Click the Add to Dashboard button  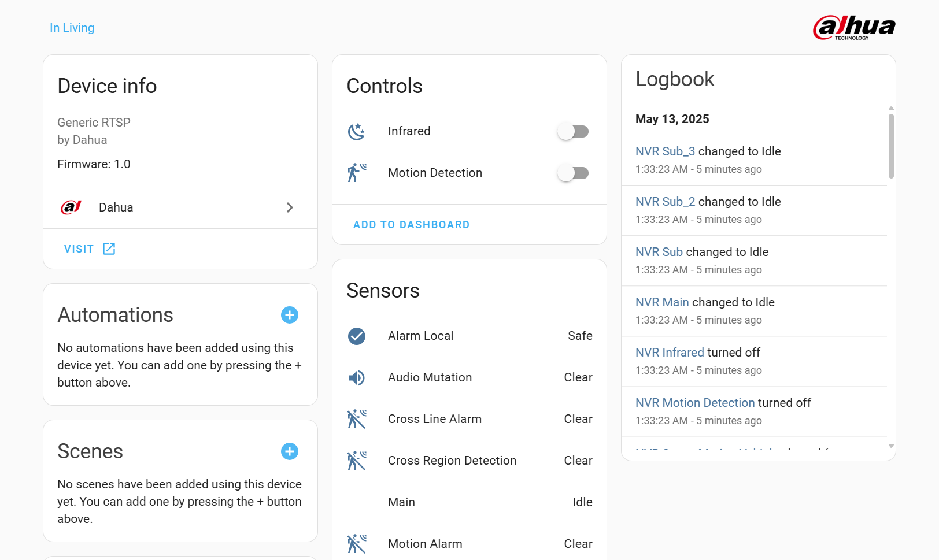pos(411,225)
